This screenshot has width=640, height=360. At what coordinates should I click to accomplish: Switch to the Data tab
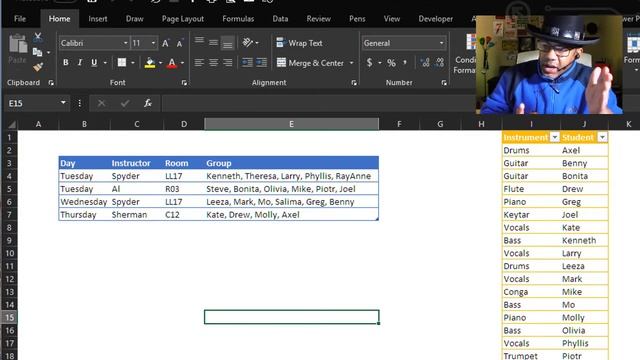point(280,19)
